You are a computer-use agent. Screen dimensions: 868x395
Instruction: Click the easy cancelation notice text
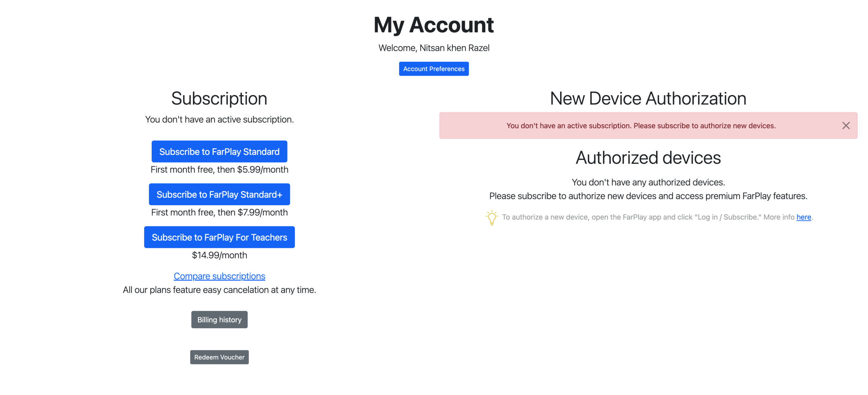click(x=219, y=290)
